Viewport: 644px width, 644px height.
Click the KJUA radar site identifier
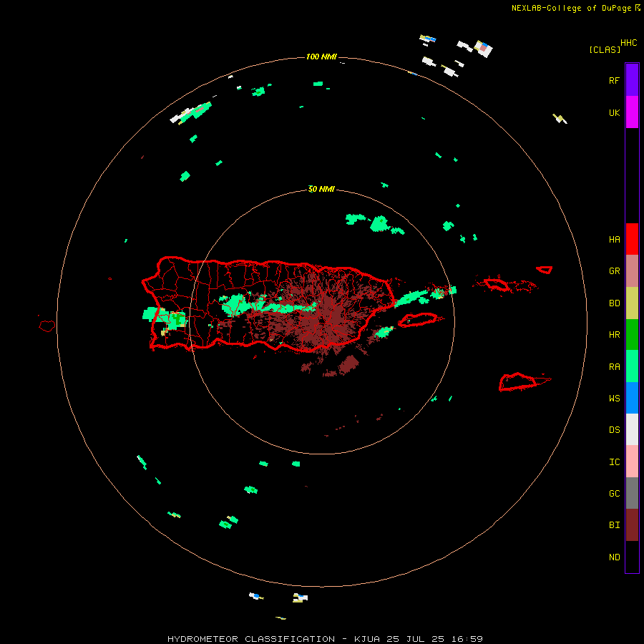point(367,639)
